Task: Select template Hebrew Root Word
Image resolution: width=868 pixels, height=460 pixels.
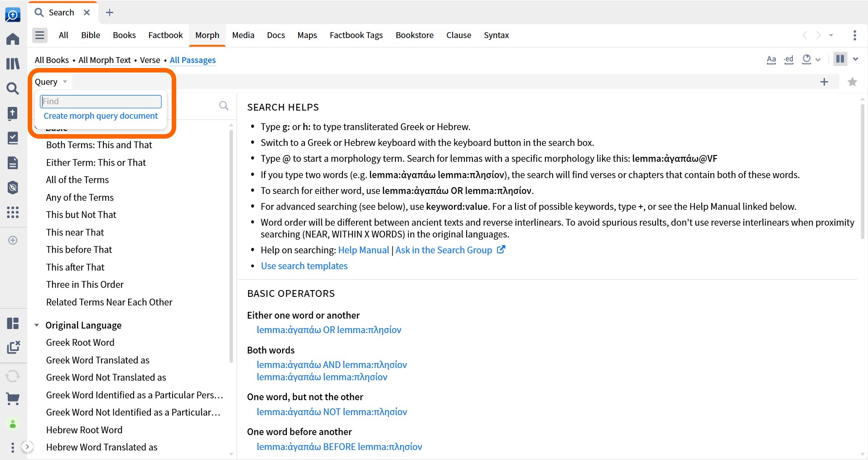Action: click(x=84, y=430)
